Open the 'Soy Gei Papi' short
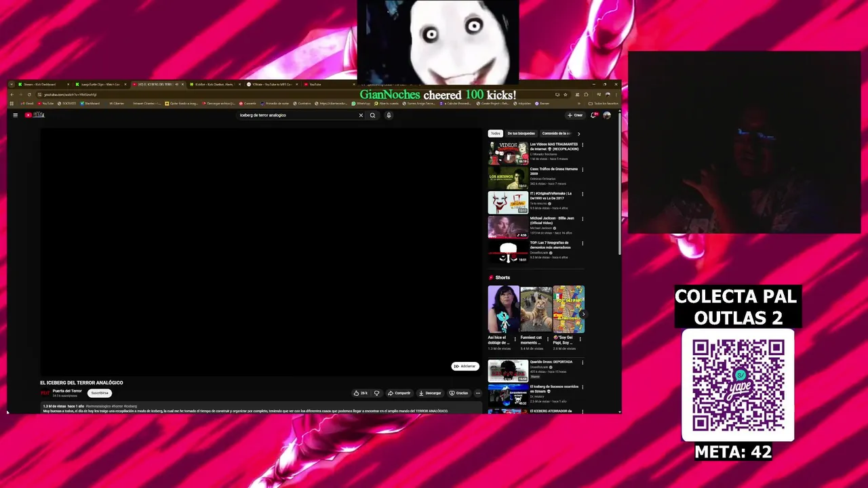This screenshot has width=868, height=488. click(x=568, y=309)
